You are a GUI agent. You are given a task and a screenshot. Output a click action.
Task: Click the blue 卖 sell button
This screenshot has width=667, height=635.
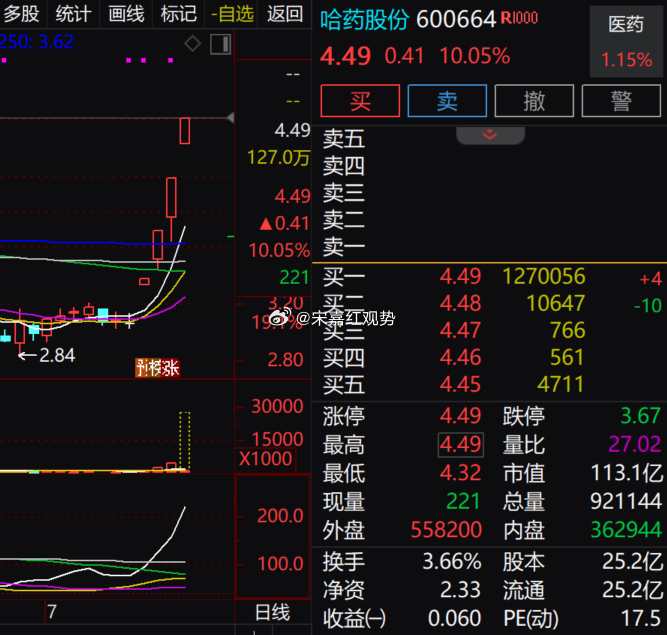447,101
